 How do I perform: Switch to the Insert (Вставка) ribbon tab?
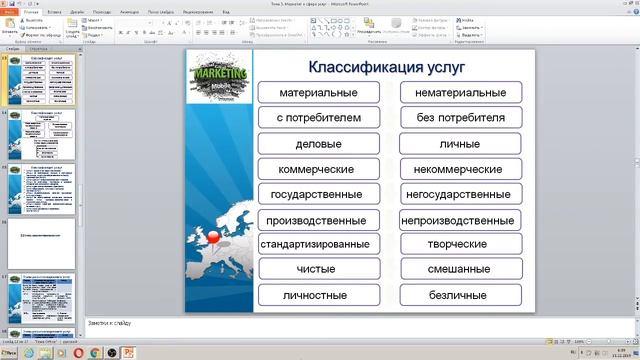(x=54, y=12)
